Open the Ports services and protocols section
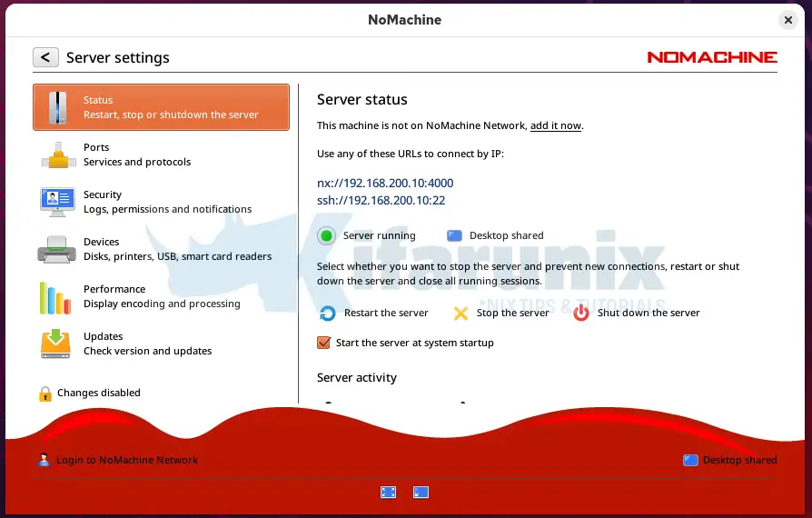The width and height of the screenshot is (812, 518). pyautogui.click(x=136, y=154)
